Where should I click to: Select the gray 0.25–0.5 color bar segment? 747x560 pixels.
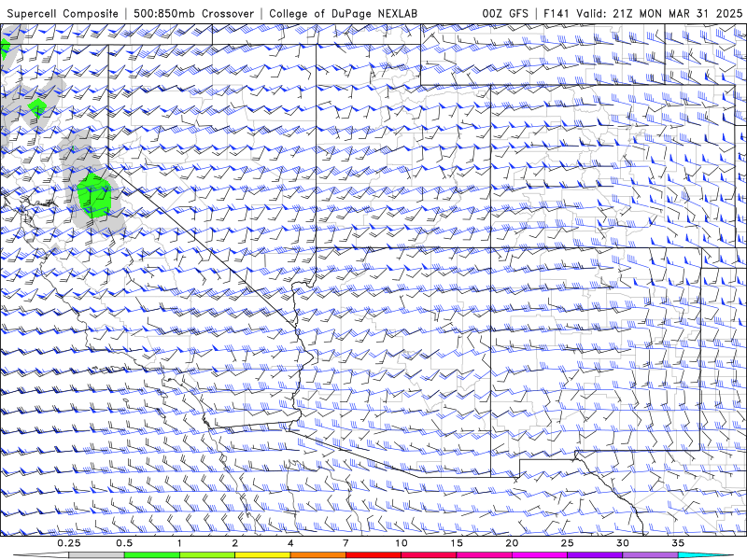point(96,555)
